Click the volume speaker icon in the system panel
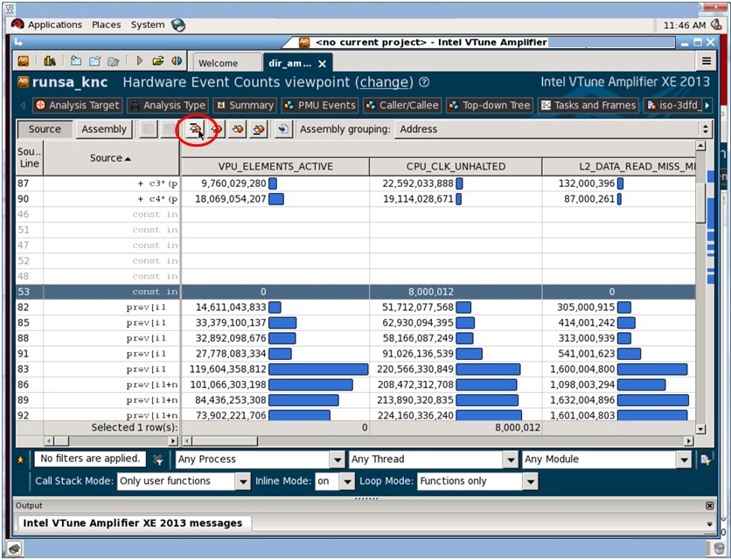731x560 pixels. (716, 24)
